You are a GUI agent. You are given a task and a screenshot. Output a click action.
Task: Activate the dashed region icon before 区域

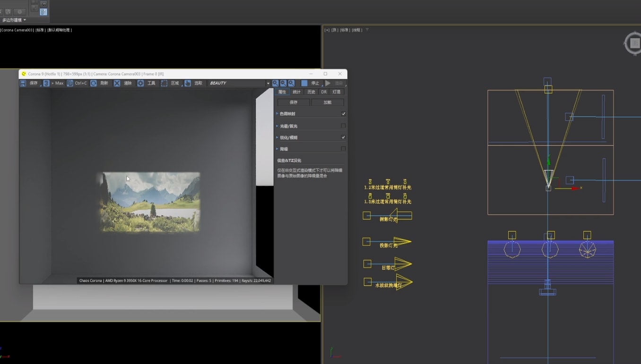click(x=164, y=83)
